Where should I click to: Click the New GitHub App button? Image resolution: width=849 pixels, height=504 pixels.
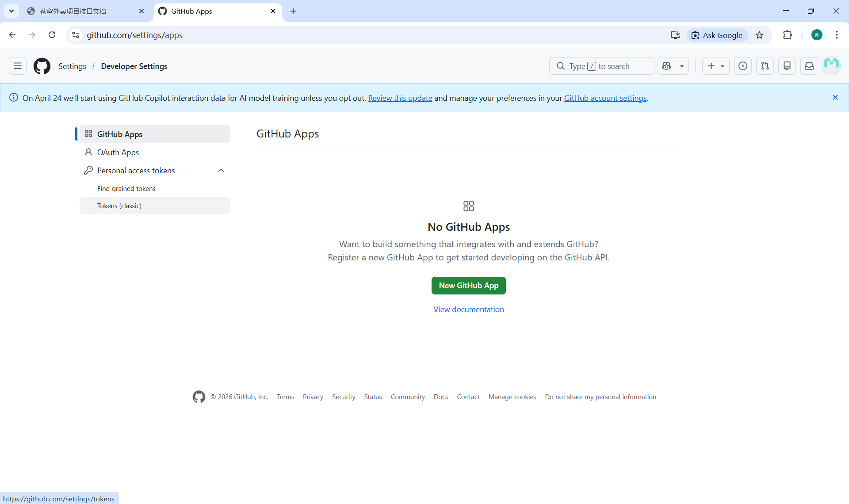point(468,286)
